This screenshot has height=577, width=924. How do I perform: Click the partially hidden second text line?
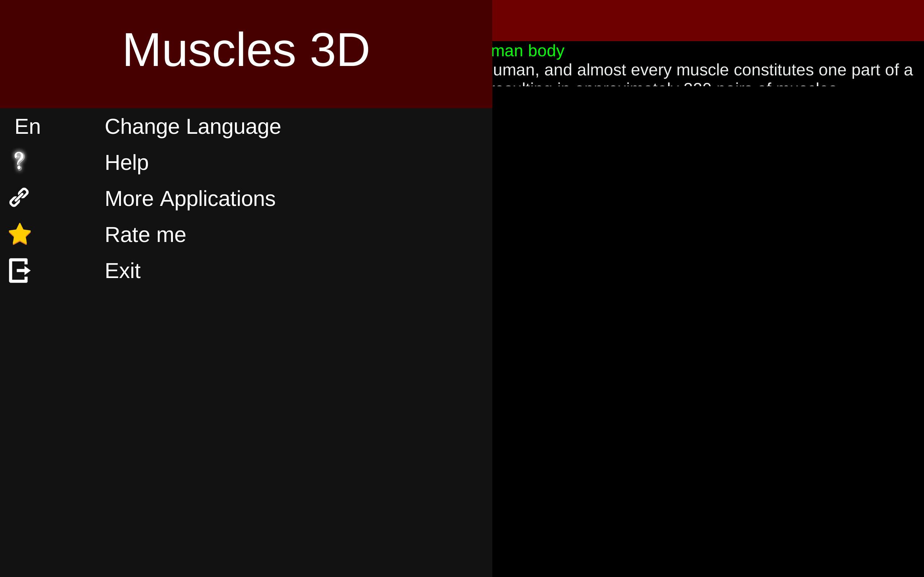(664, 85)
